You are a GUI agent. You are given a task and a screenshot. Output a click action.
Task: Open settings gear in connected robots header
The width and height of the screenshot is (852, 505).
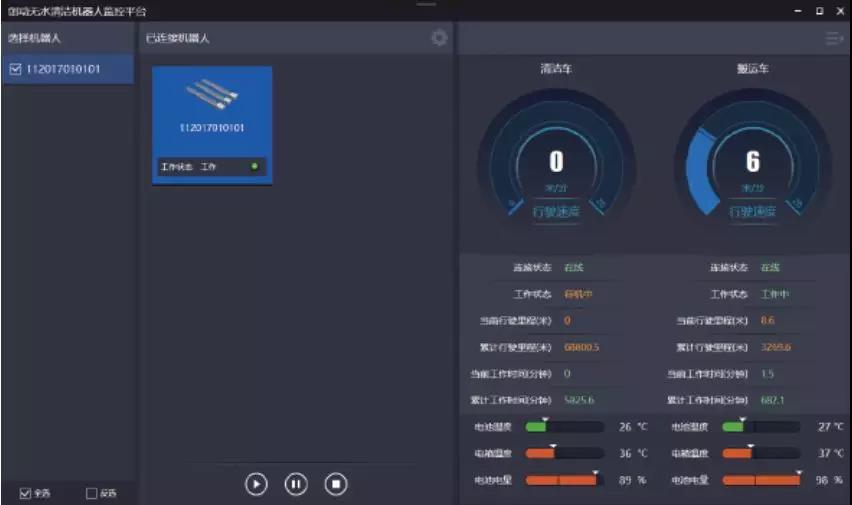439,38
